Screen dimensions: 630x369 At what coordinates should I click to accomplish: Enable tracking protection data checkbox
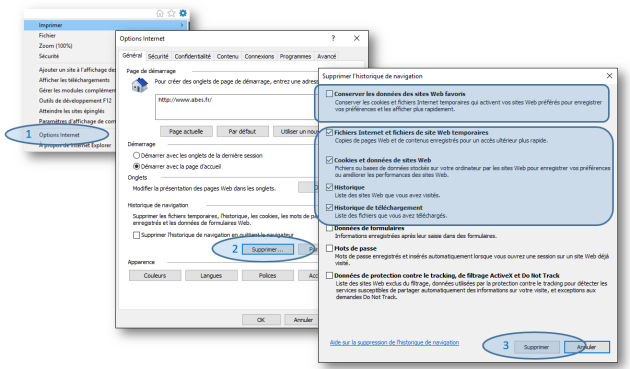[x=329, y=276]
